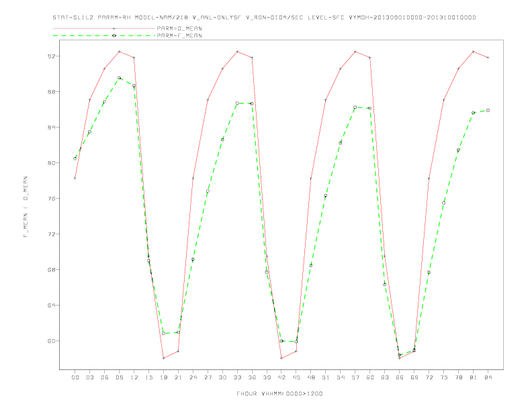Click y-axis tick value 60

coord(51,341)
